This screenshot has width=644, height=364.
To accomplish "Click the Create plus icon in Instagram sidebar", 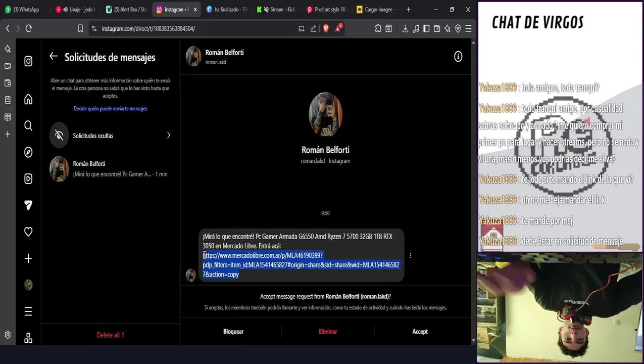I will point(28,258).
